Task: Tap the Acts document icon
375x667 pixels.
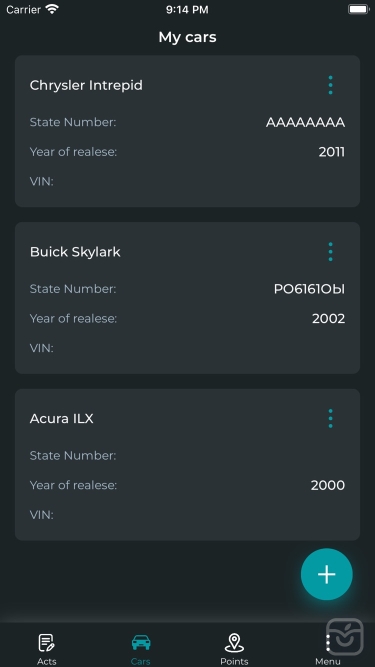Action: [x=46, y=643]
